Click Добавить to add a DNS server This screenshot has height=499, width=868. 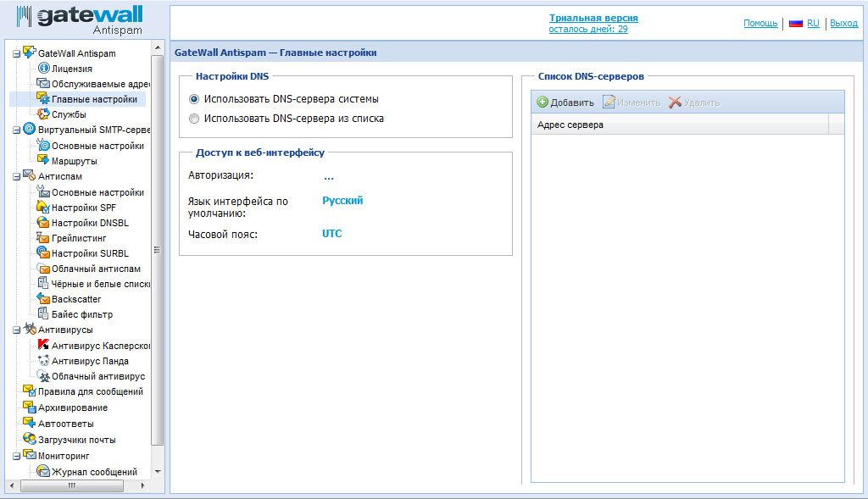pos(565,103)
